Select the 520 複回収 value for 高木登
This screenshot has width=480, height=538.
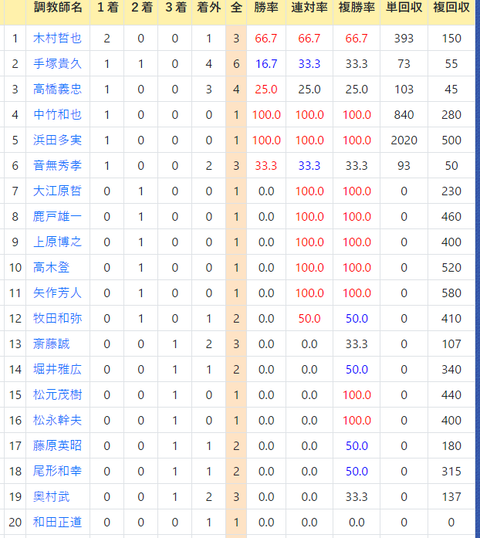[x=451, y=267]
